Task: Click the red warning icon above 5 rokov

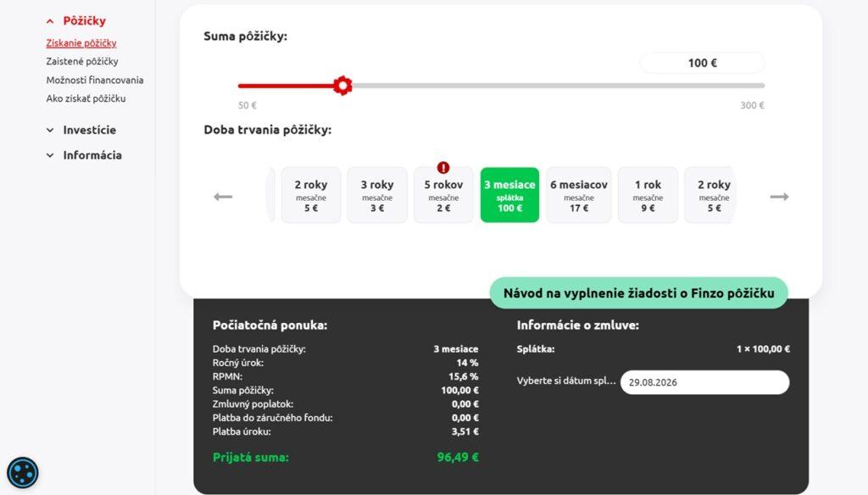Action: (443, 167)
